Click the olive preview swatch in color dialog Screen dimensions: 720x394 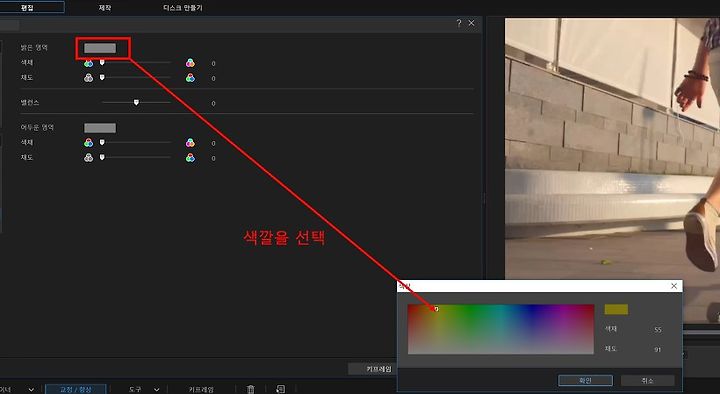(616, 310)
